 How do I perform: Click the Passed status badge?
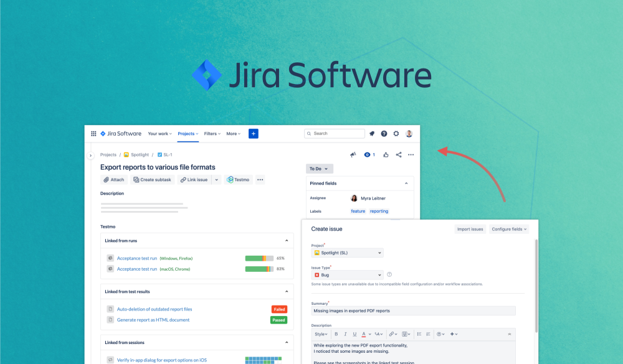[278, 320]
